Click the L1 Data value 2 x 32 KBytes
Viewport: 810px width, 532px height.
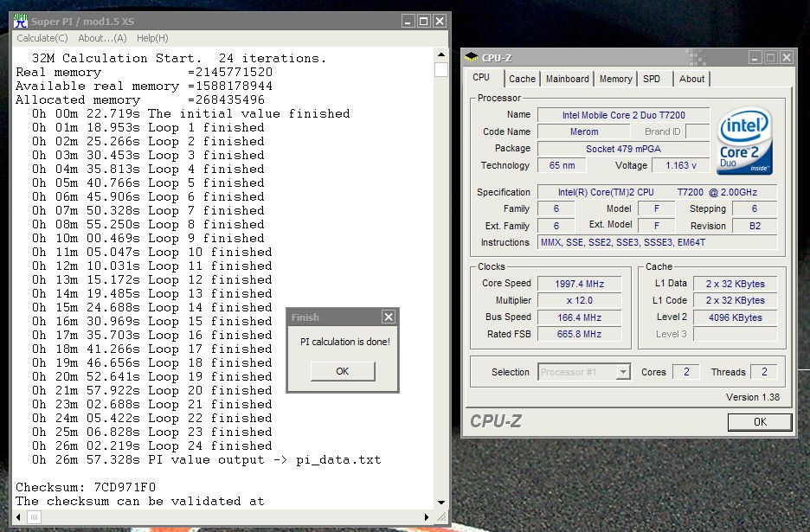[x=735, y=284]
